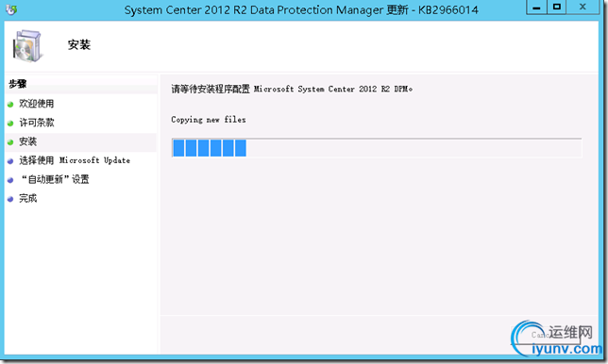Click blue bullet beside 自动更新 设置 step
The image size is (608, 364).
tap(10, 180)
